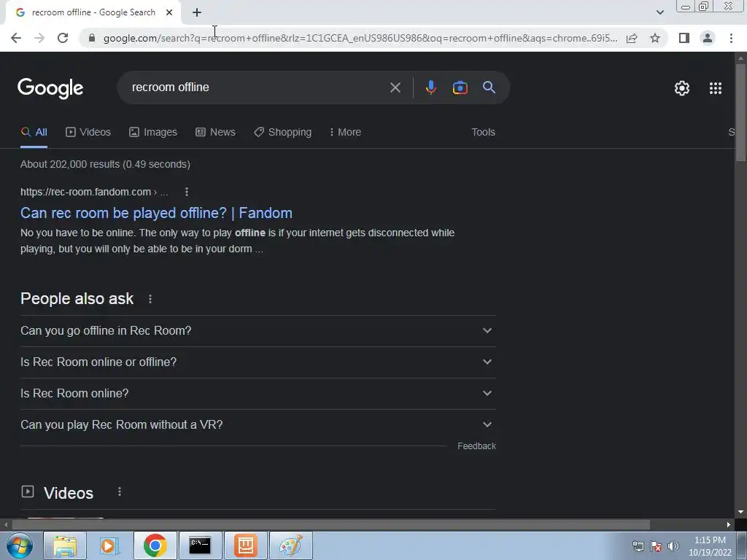Open the Google apps grid
Viewport: 747px width, 560px height.
(x=715, y=88)
